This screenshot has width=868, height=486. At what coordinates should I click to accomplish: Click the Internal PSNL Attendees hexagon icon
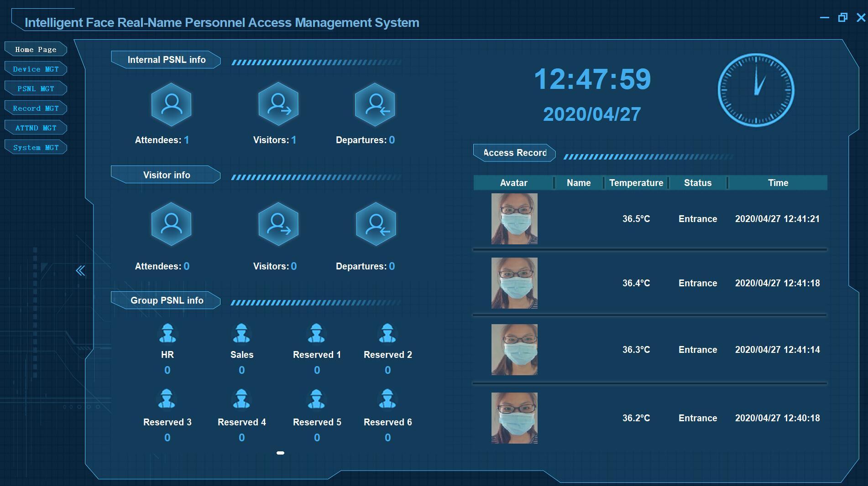171,105
